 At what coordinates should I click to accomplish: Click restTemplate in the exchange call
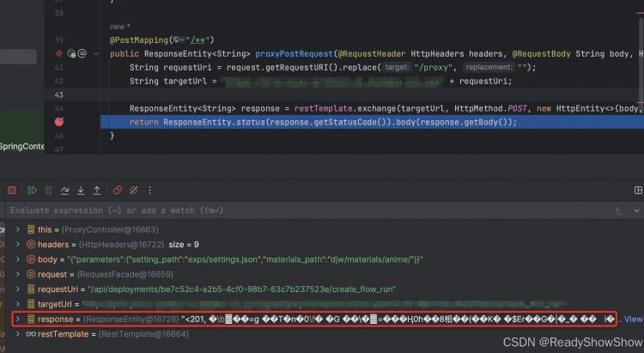323,108
